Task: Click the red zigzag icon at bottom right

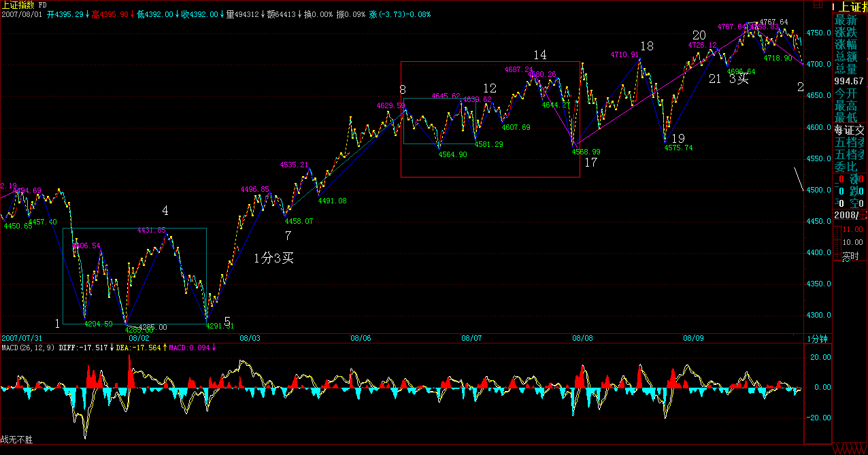Action: coord(849,450)
